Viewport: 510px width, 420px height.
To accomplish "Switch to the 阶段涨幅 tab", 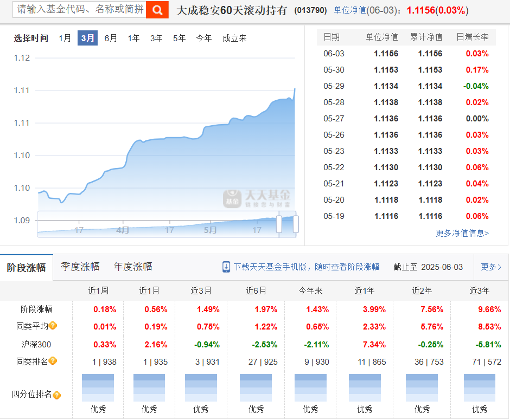I will [27, 268].
